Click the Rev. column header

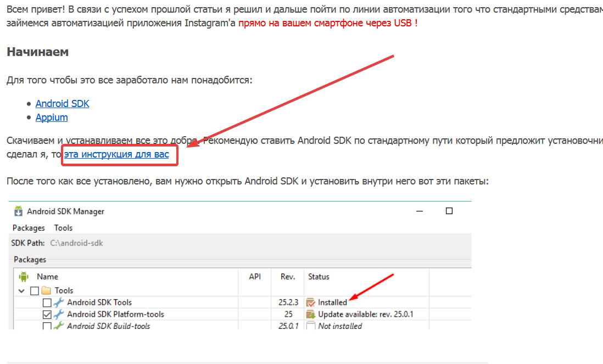coord(288,277)
